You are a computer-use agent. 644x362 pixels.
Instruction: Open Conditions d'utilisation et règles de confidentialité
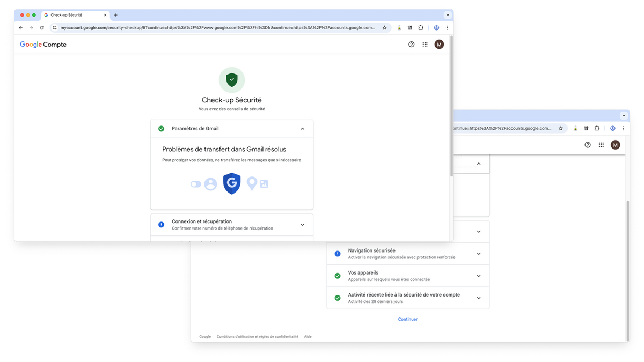click(258, 337)
